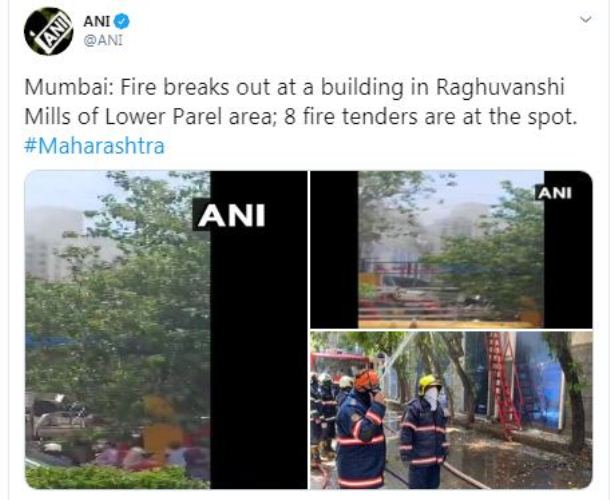Click the blue verified badge

click(121, 21)
